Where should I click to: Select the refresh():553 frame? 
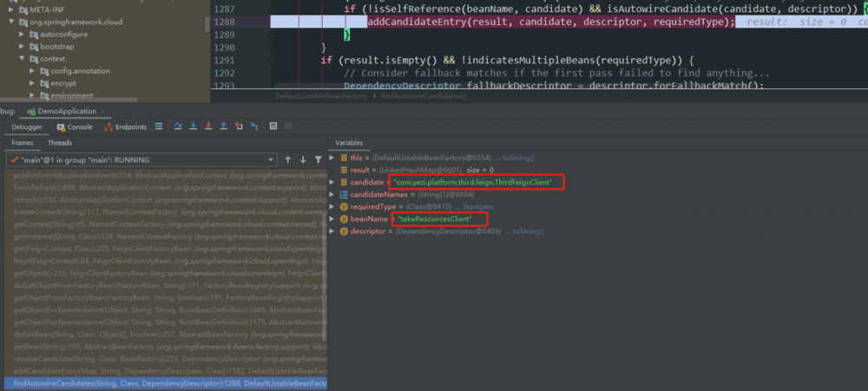166,199
